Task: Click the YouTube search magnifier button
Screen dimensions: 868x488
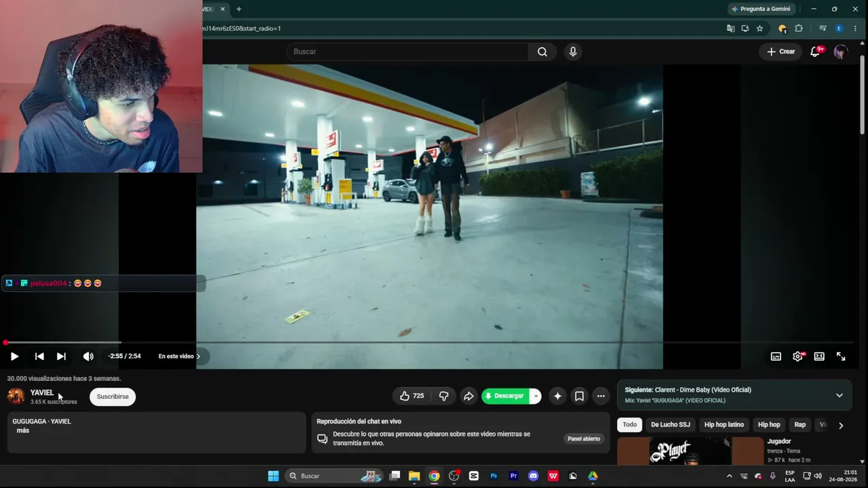Action: click(542, 52)
